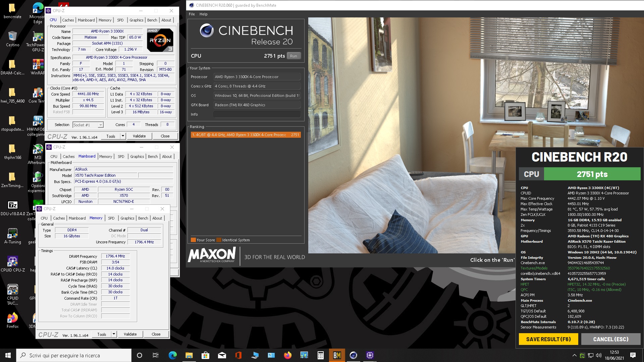The image size is (644, 362).
Task: Click Close in Memory CPU-Z window
Action: pos(156,334)
